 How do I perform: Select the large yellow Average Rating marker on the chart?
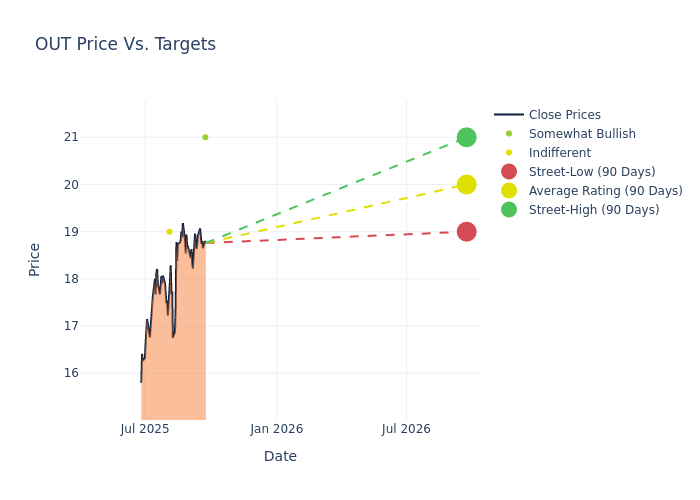tap(466, 185)
